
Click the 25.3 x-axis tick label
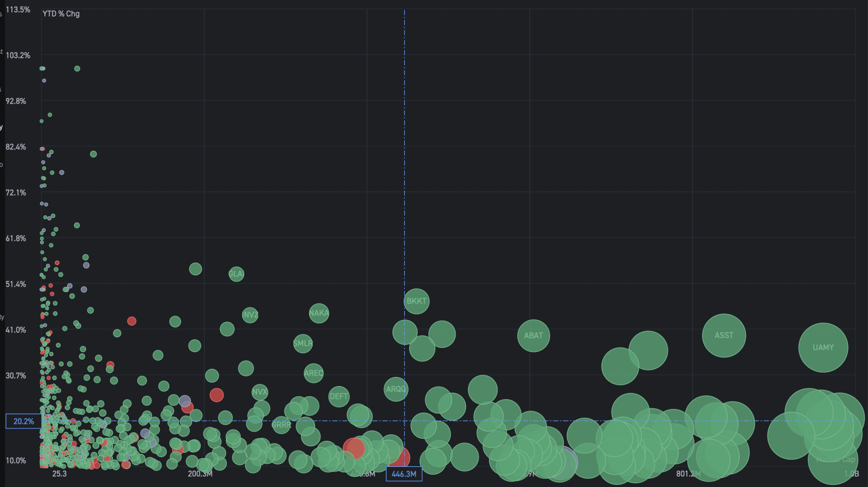[x=59, y=474]
